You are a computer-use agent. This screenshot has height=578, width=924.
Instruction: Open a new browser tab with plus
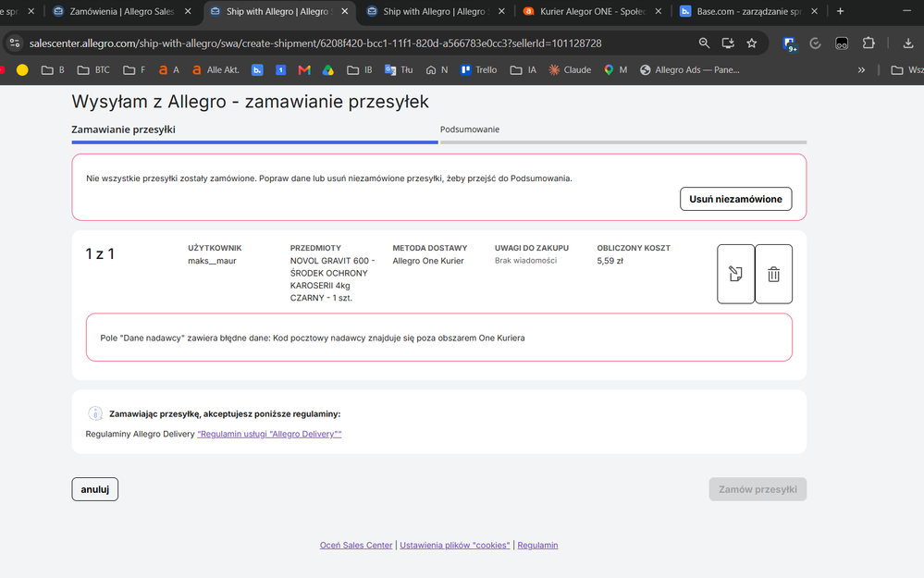841,11
